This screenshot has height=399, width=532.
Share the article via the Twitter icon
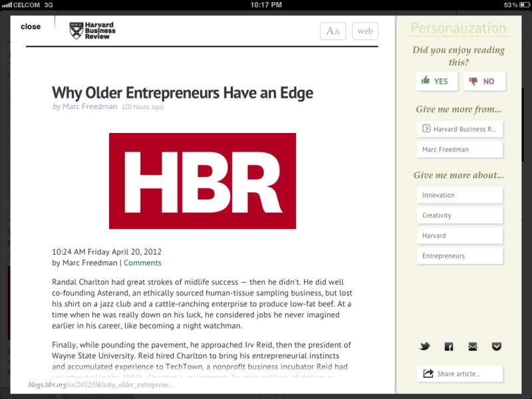point(425,346)
